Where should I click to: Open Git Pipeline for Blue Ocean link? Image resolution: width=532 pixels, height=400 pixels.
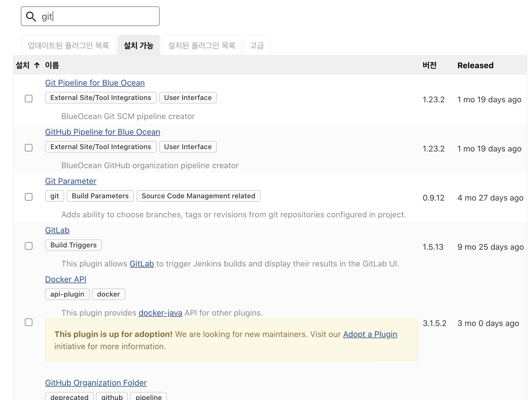pyautogui.click(x=95, y=83)
